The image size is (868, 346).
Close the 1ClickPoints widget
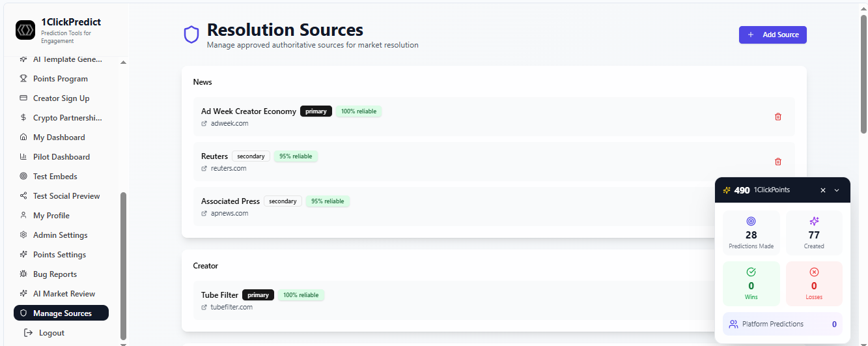(x=823, y=190)
